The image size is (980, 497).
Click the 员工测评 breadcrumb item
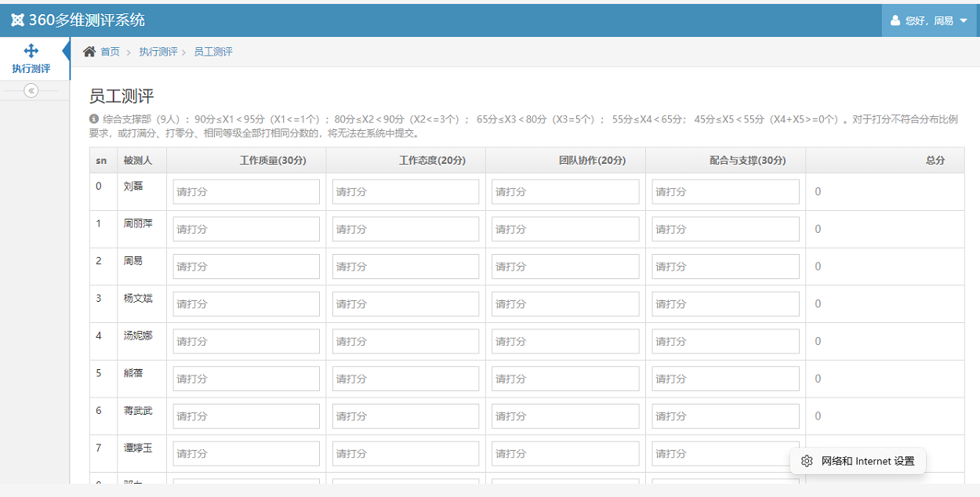tap(213, 52)
